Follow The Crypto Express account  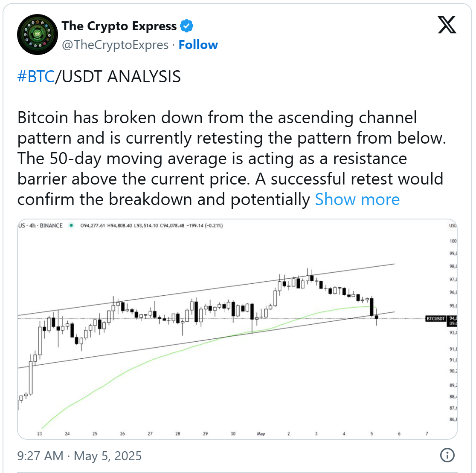coord(198,45)
